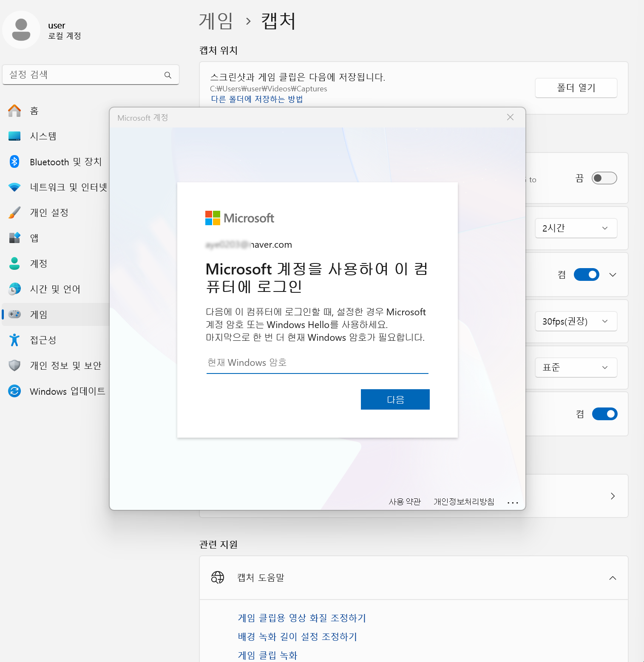This screenshot has height=662, width=644.
Task: Open the 게임 클립 녹화 help link
Action: [x=267, y=655]
